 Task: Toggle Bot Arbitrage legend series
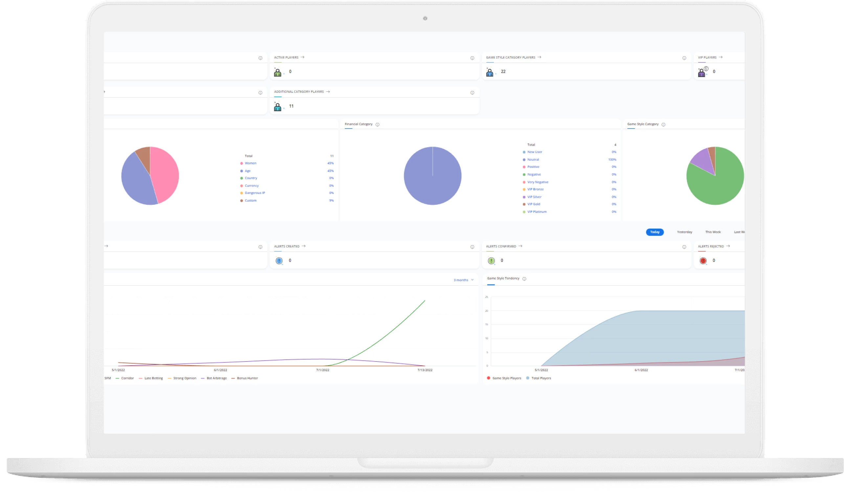pos(216,378)
